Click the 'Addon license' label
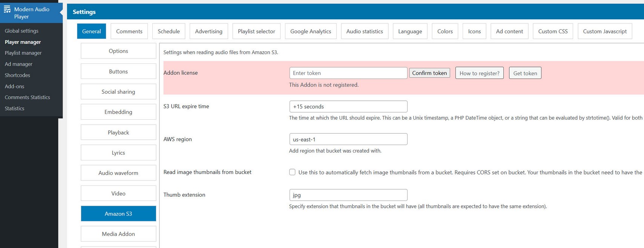This screenshot has height=248, width=644. 181,73
